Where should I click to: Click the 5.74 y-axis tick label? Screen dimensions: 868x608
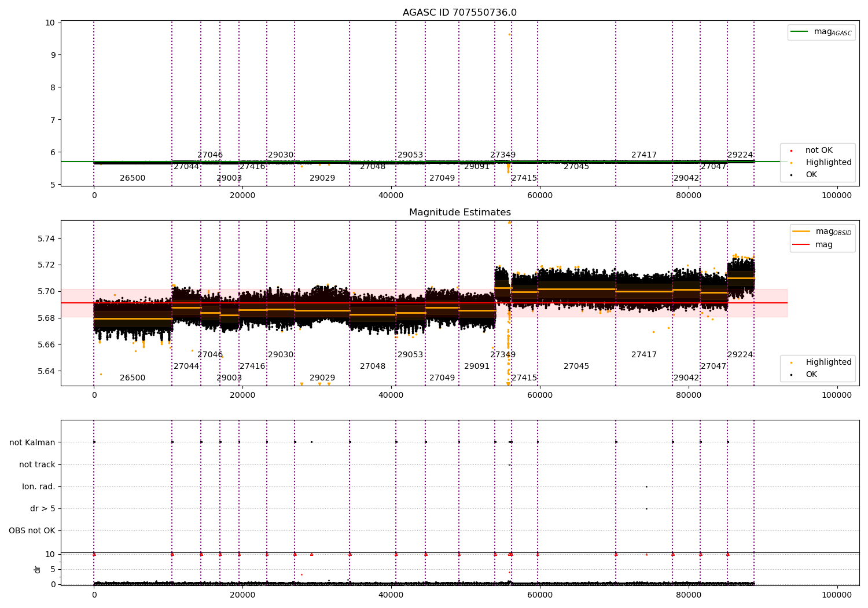coord(46,239)
